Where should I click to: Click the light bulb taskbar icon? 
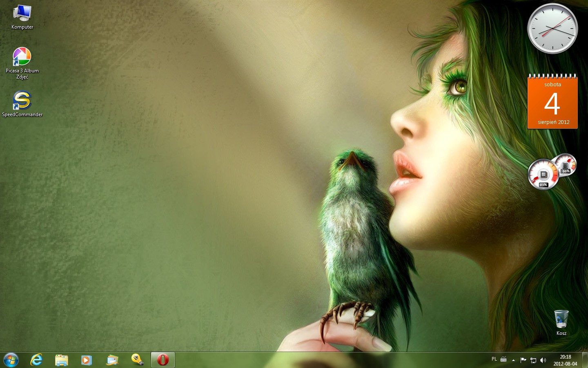coord(137,360)
